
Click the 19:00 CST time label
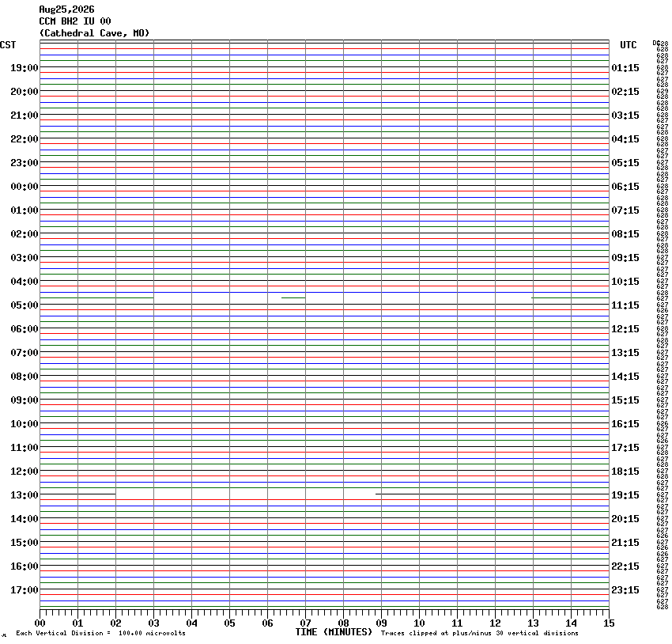(x=25, y=68)
